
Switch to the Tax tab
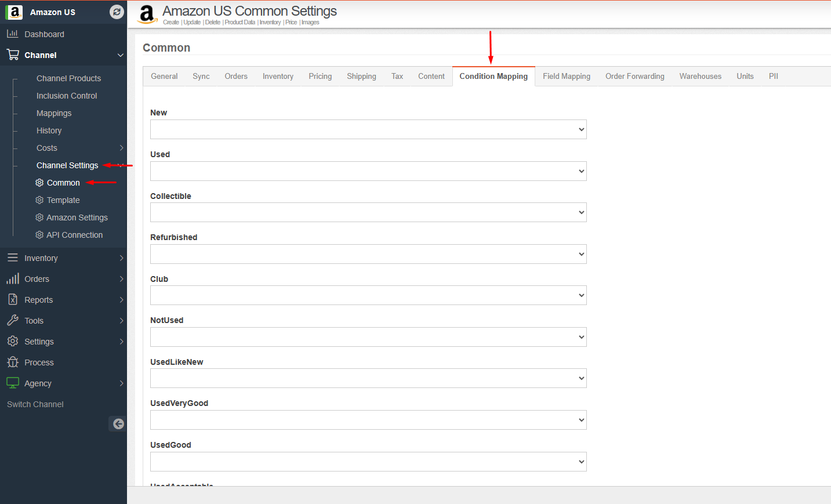397,76
